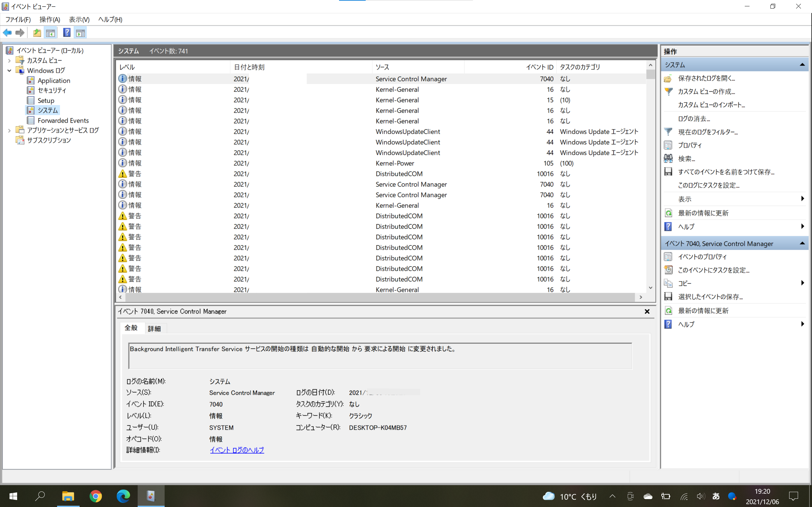
Task: Click the binoculars 検索 icon
Action: (668, 158)
